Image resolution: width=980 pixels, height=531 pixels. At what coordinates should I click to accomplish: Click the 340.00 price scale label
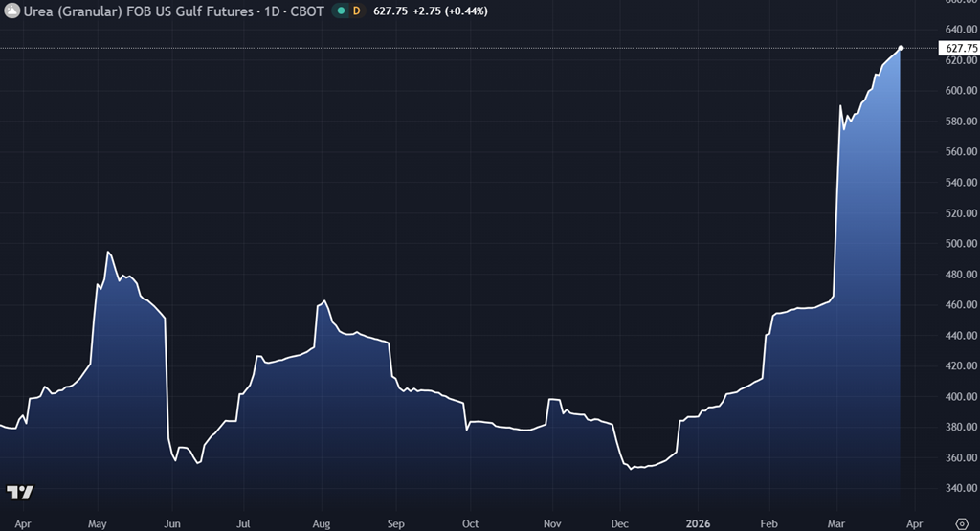coord(959,489)
